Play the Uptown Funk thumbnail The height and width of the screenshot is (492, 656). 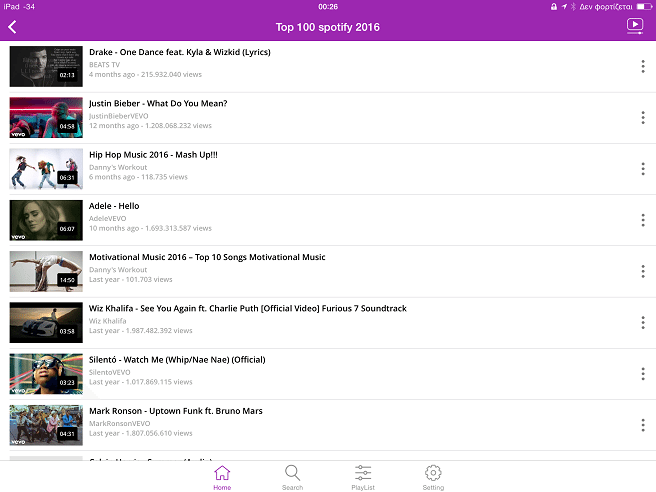coord(46,425)
